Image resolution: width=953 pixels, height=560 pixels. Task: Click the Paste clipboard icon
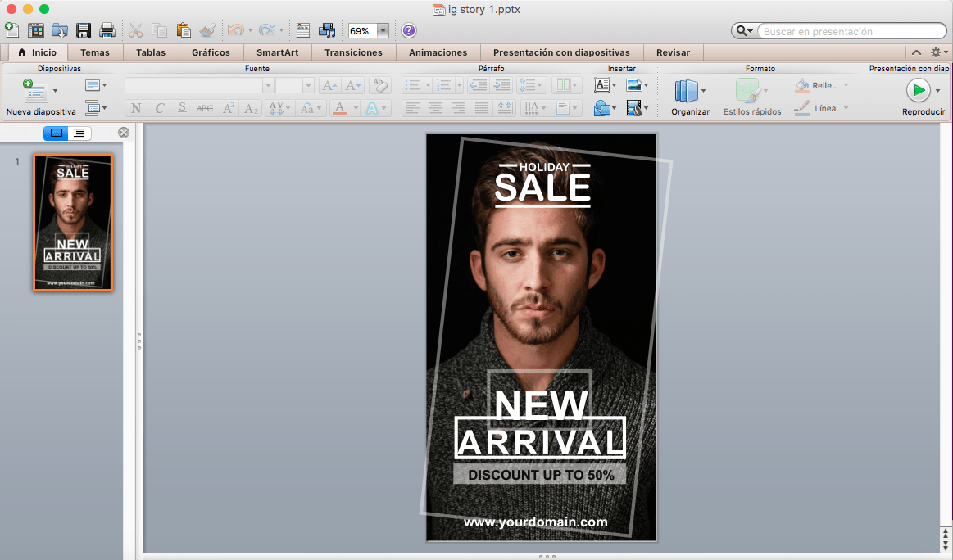[184, 31]
